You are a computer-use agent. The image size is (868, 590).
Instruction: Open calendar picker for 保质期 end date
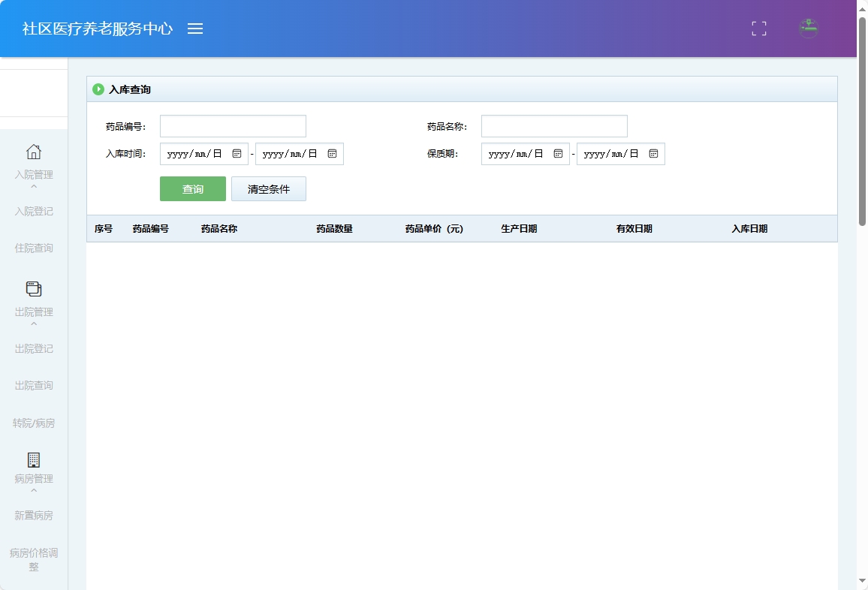click(653, 153)
